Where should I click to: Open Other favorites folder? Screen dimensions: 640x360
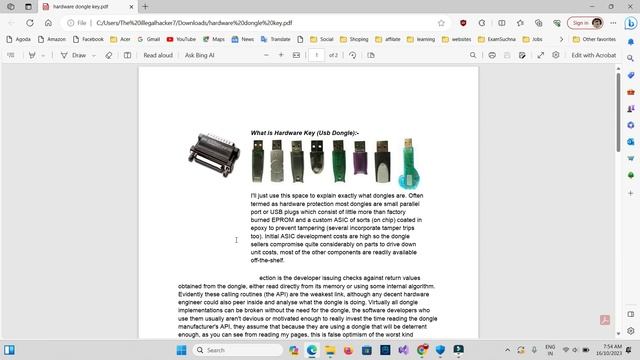tap(594, 39)
